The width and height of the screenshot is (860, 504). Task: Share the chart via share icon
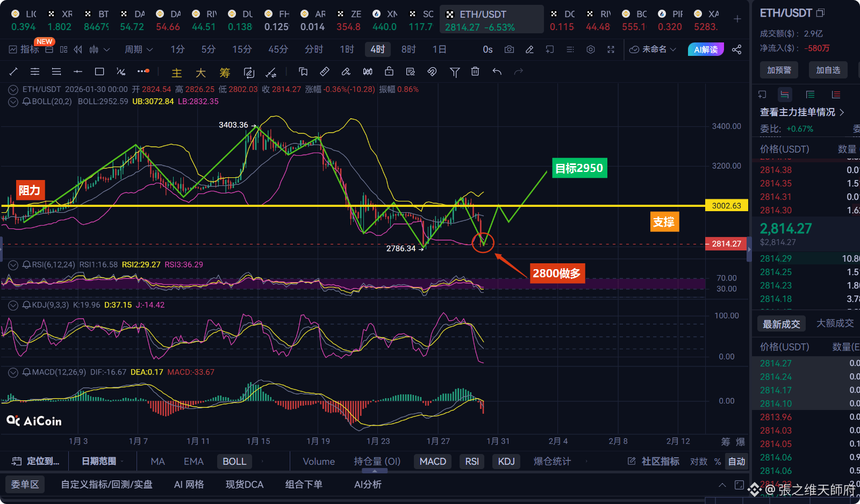point(737,49)
